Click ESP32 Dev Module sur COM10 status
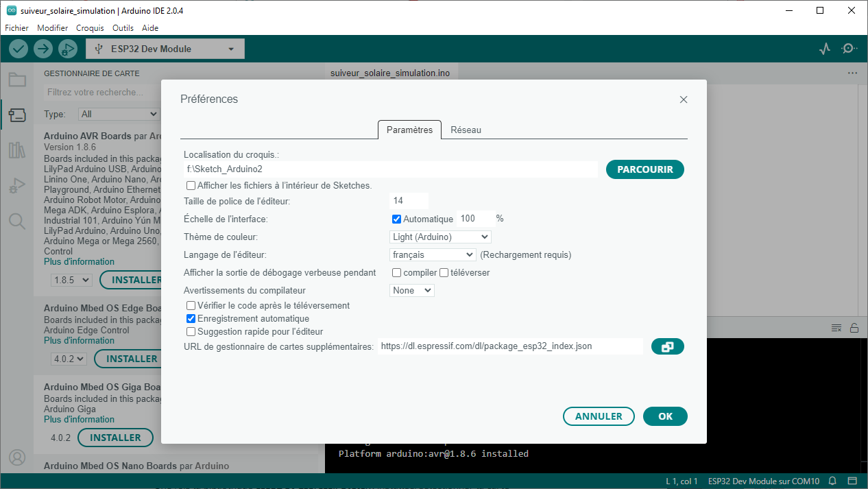Screen dimensions: 868x489 tap(764, 481)
